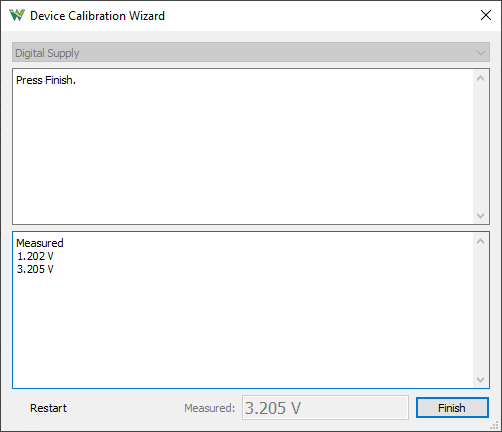This screenshot has width=502, height=432.
Task: Click the Measured 3.205 V input field
Action: 325,408
